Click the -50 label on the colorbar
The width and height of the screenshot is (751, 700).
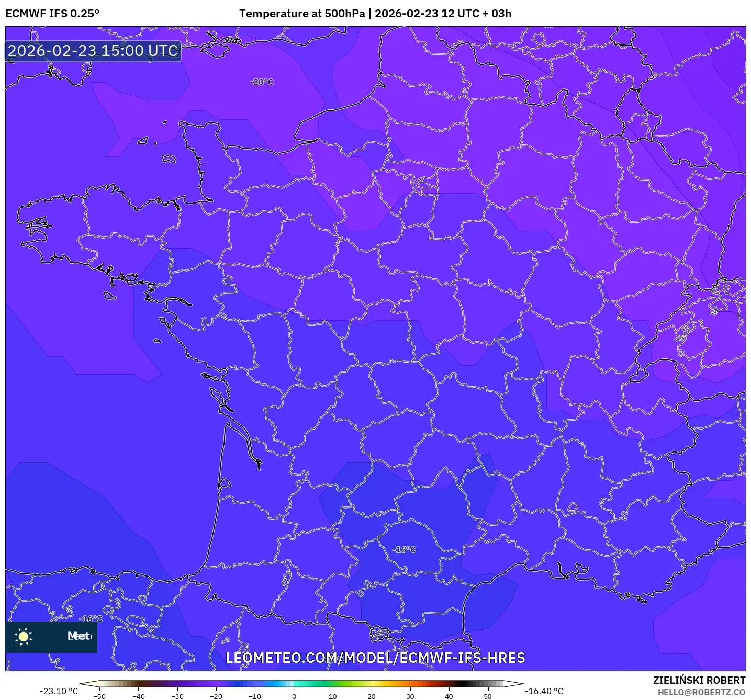tap(100, 696)
